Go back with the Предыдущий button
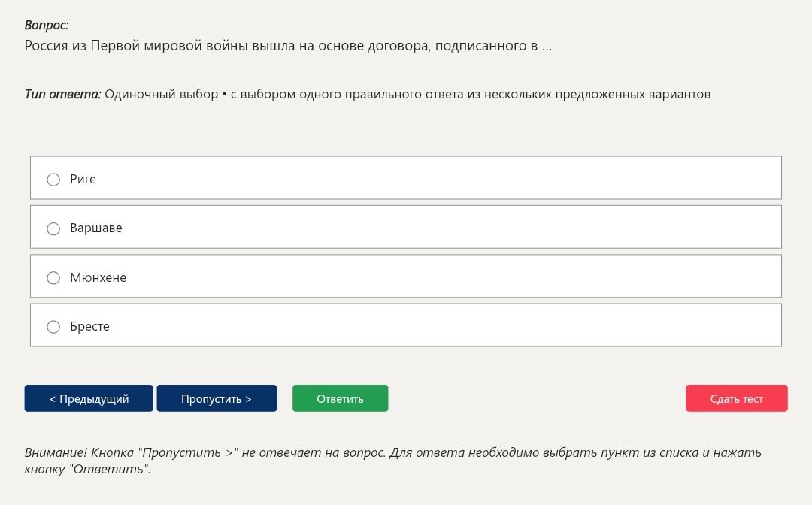Image resolution: width=812 pixels, height=505 pixels. (89, 398)
